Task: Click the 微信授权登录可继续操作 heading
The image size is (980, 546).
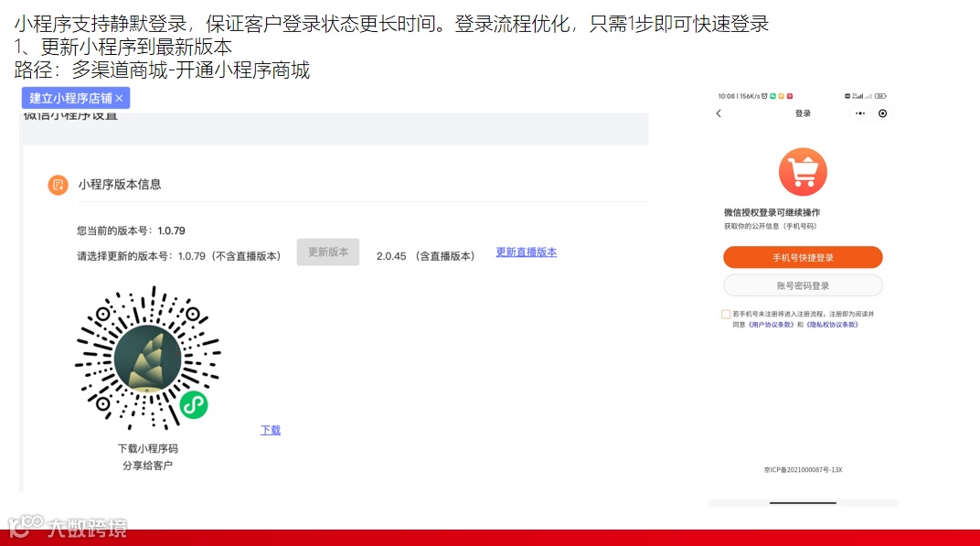Action: (772, 213)
